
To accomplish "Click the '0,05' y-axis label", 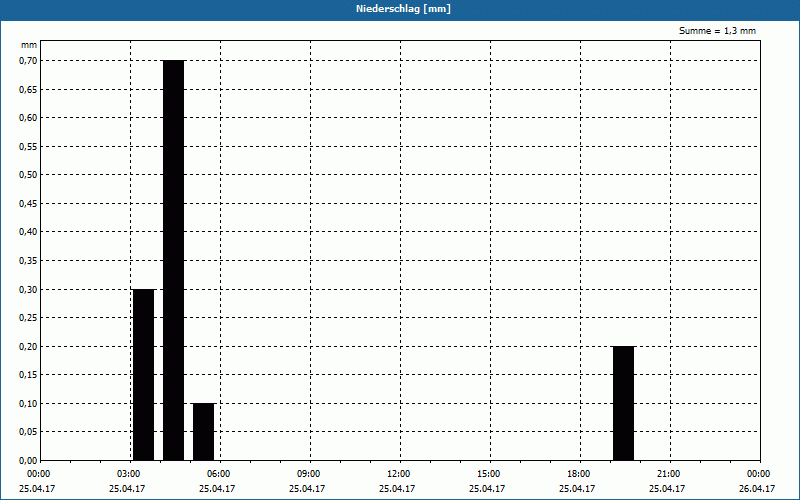I will pos(28,432).
